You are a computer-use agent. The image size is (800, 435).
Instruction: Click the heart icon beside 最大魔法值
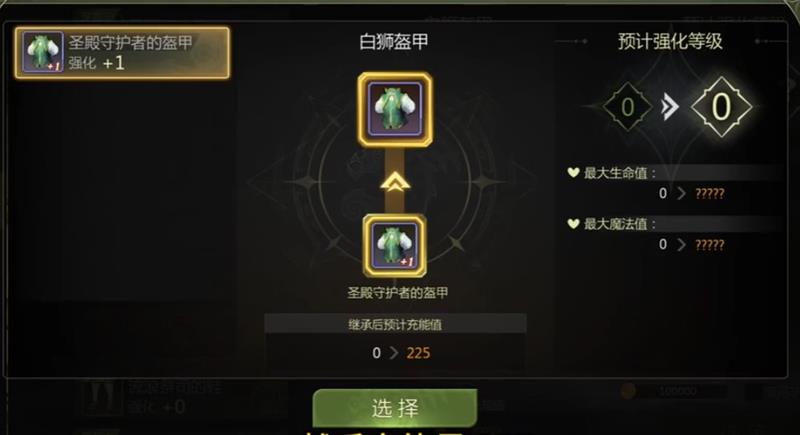573,223
